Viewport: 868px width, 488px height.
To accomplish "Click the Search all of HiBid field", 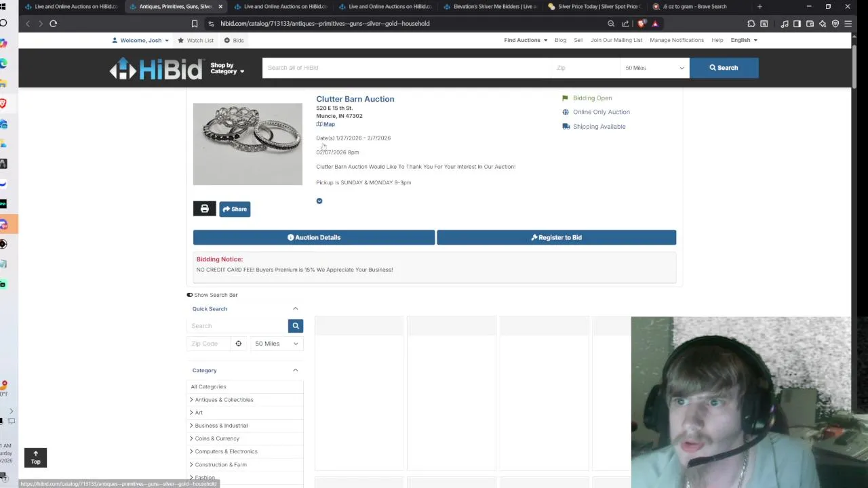I will pos(407,68).
